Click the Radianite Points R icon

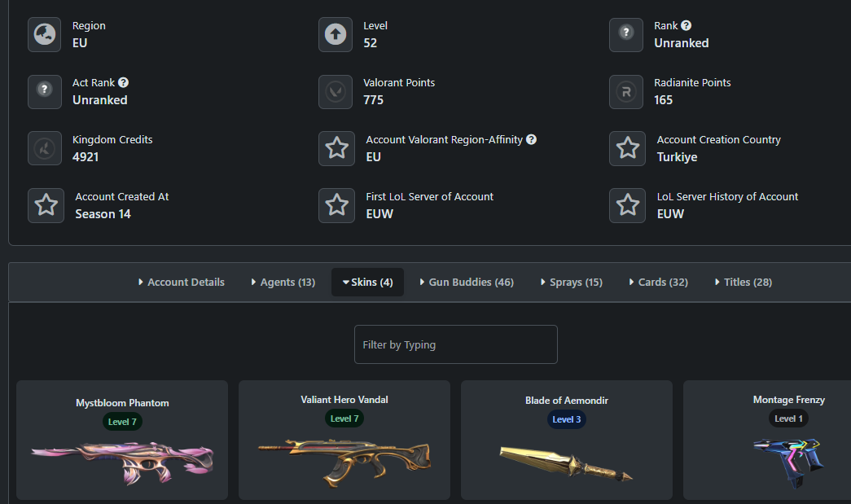pos(626,92)
